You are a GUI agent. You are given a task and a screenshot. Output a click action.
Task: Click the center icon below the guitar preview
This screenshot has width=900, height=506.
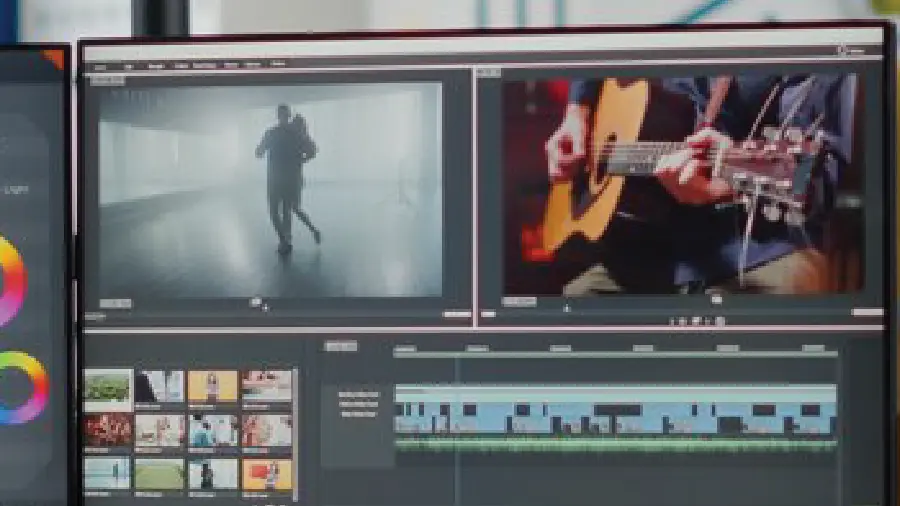click(716, 299)
